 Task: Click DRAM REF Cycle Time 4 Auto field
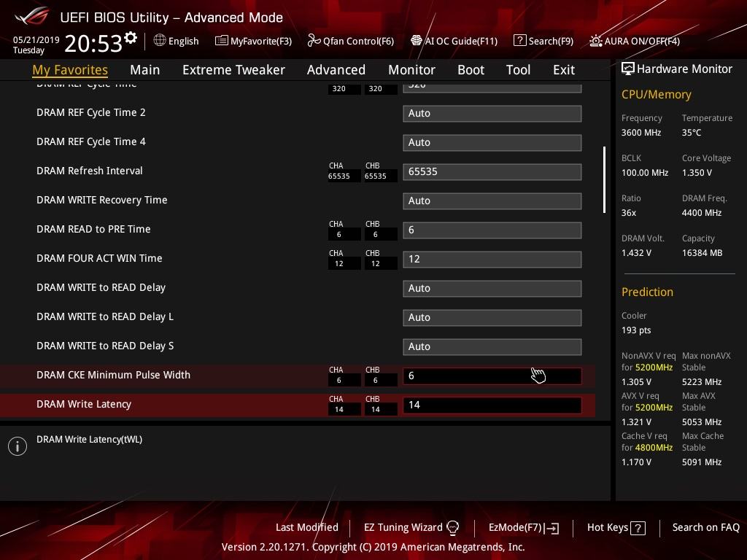492,142
